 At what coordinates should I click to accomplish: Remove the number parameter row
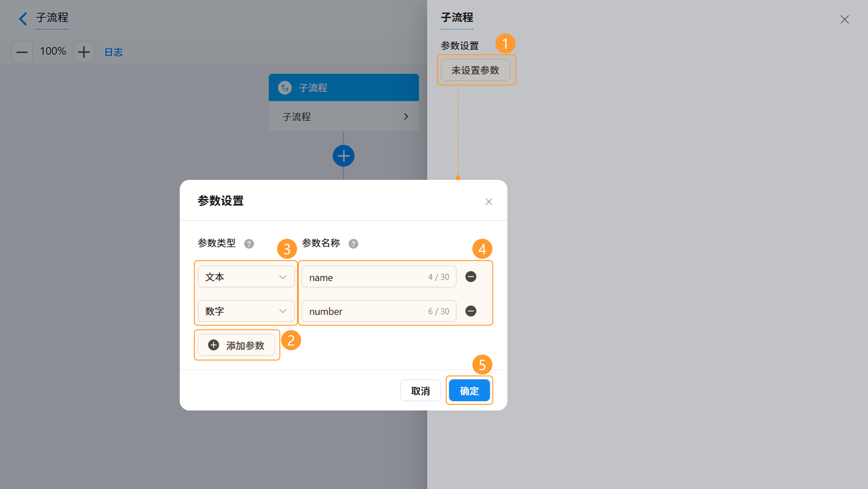[x=471, y=311]
